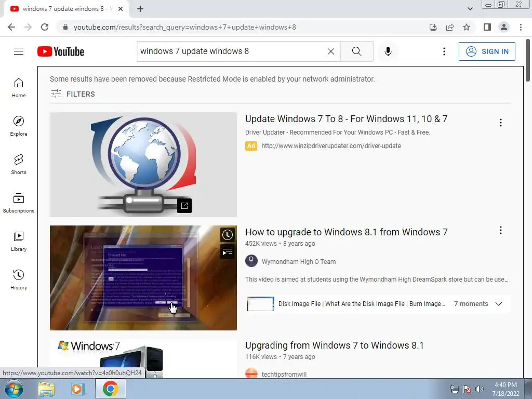Viewport: 532px width, 399px height.
Task: Open Wymondham High O Team channel name
Action: [x=299, y=262]
